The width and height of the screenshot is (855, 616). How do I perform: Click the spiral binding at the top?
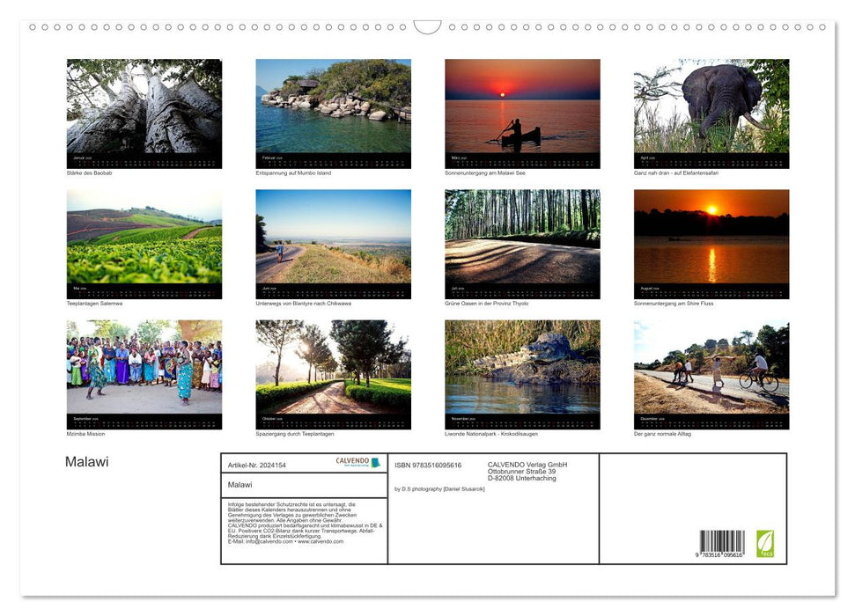[427, 27]
